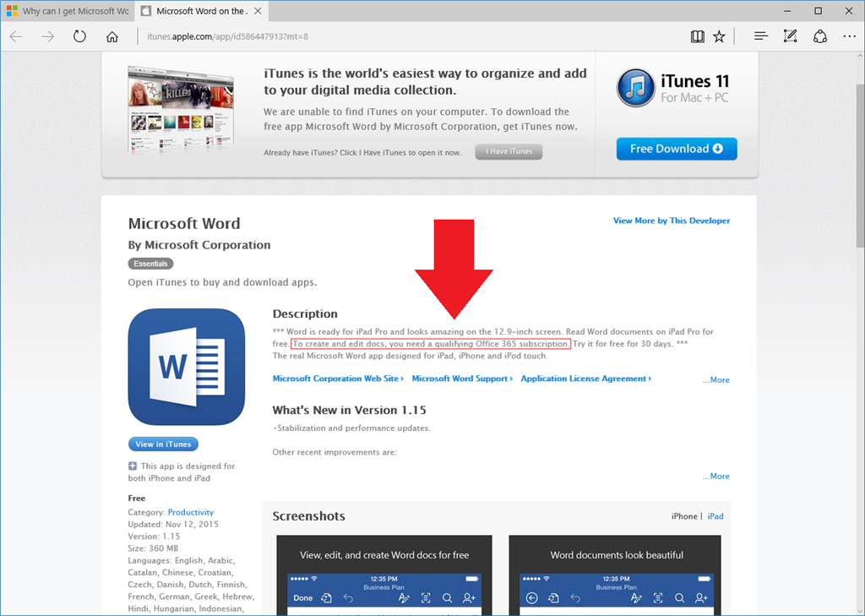Click the 'View in iTunes' button
Viewport: 865px width, 616px height.
coord(163,444)
